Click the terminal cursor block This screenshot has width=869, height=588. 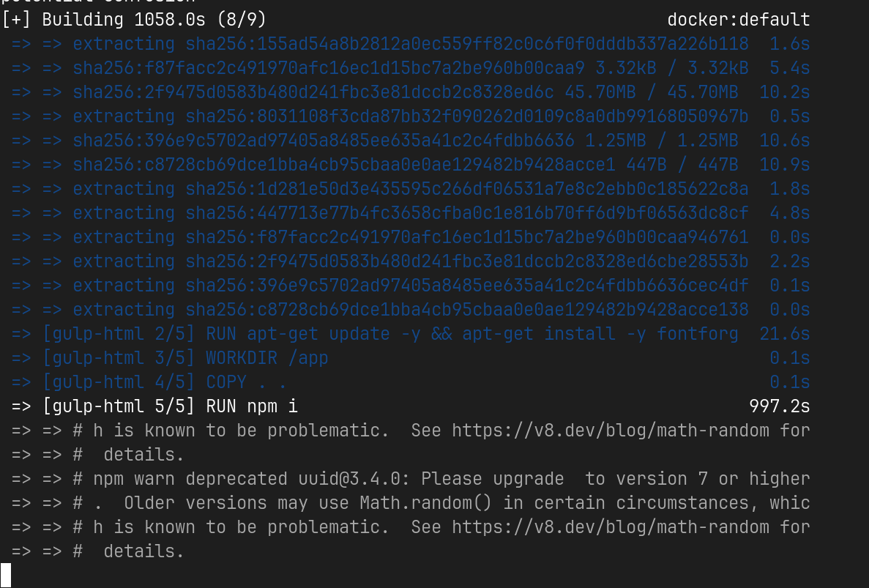pyautogui.click(x=6, y=576)
